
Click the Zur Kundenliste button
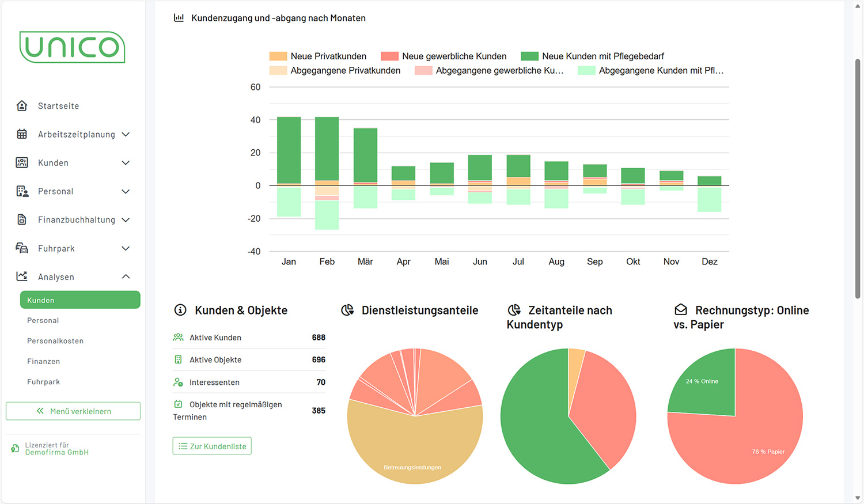click(x=212, y=446)
